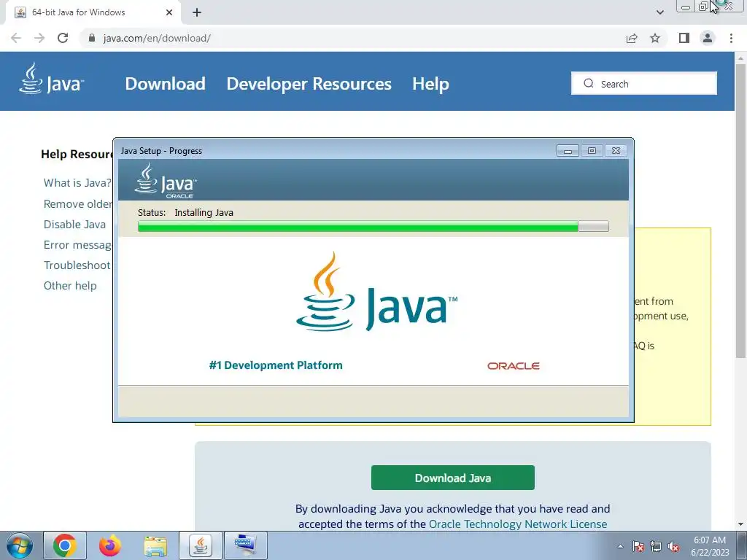The image size is (747, 560).
Task: Open Chrome's three-dot menu
Action: pyautogui.click(x=731, y=38)
